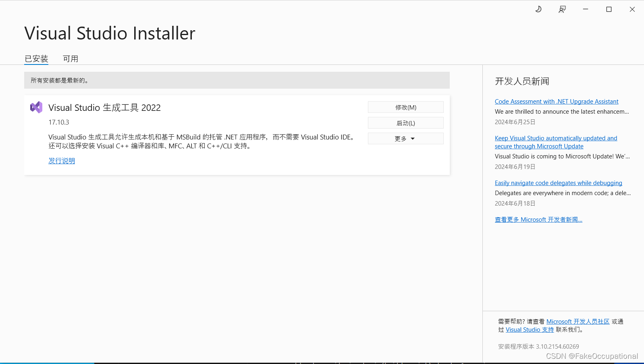The width and height of the screenshot is (644, 364).
Task: Click the date 2024年6月25日
Action: (x=515, y=122)
